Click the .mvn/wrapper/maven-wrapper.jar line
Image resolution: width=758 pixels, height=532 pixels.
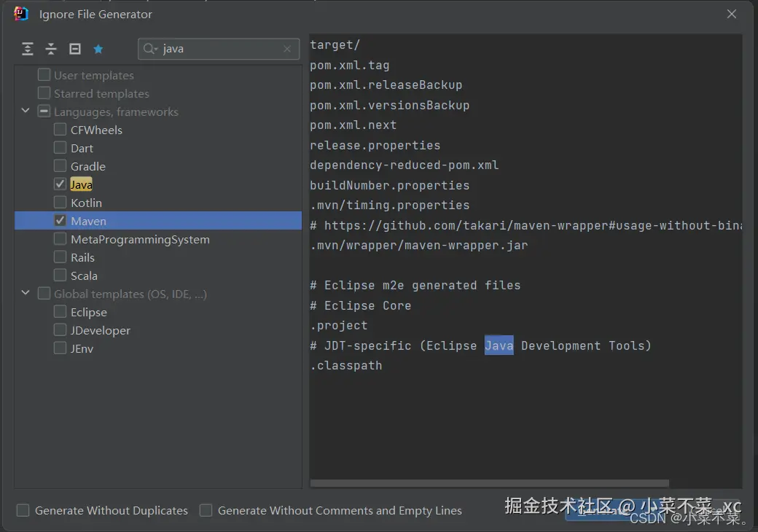[x=418, y=246]
